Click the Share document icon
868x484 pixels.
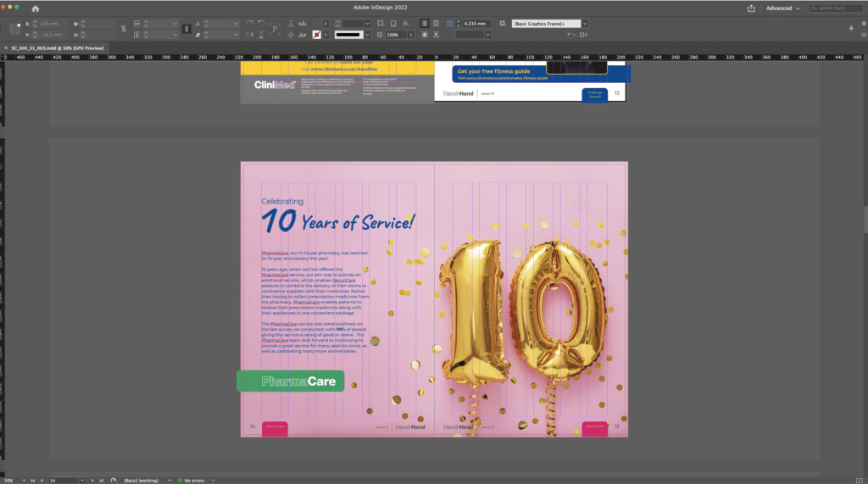coord(751,8)
